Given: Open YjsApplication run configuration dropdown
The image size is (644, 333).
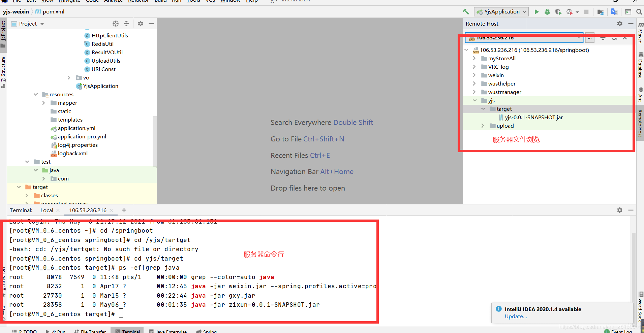Looking at the screenshot, I should 501,12.
